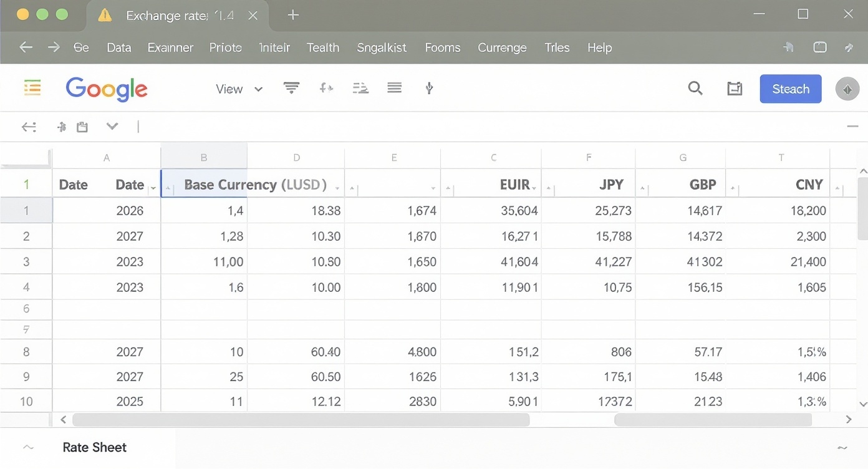Viewport: 868px width, 469px height.
Task: Click the filter lines toolbar icon
Action: pyautogui.click(x=291, y=88)
